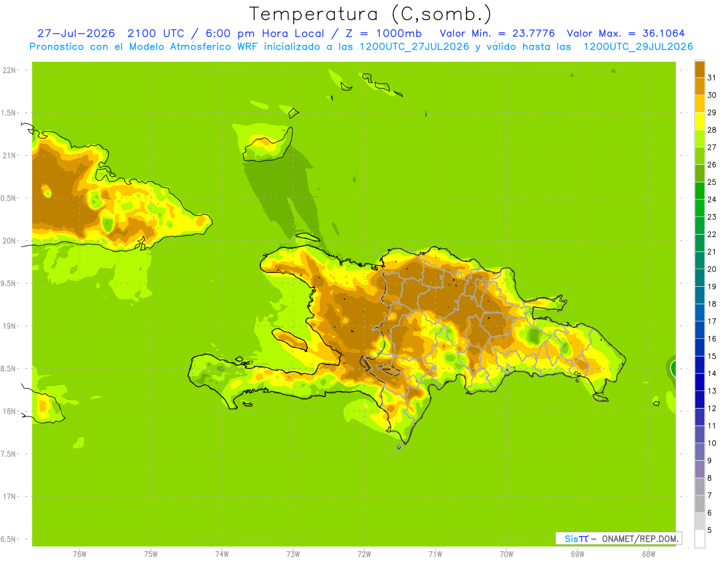Pick the legend swatch between 25 and 26
The height and width of the screenshot is (562, 728).
tap(699, 173)
